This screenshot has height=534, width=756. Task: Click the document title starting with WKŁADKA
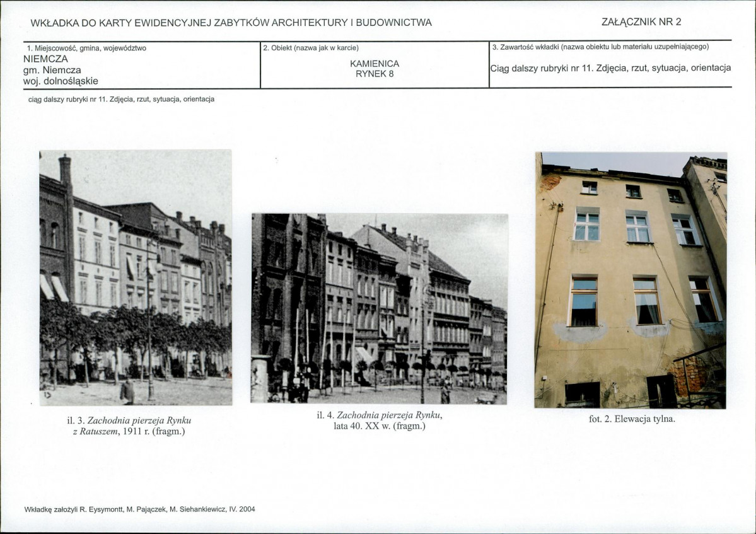pos(231,23)
